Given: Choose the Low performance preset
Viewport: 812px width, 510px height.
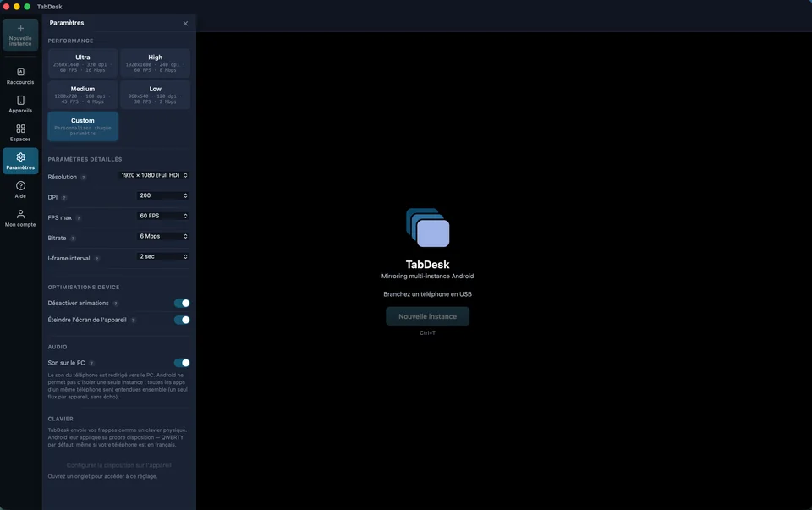Looking at the screenshot, I should 156,95.
